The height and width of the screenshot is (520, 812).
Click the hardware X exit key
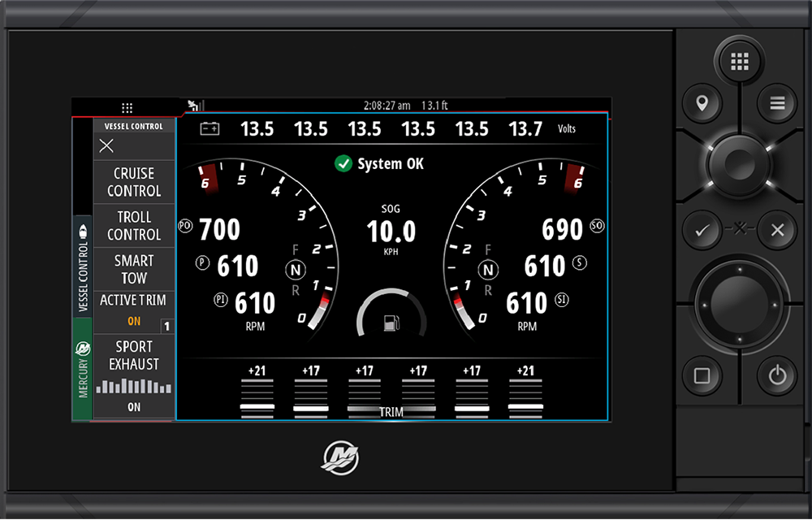pos(777,230)
